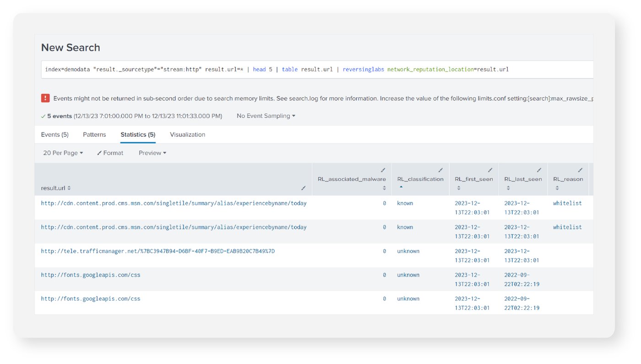Click 'known' classification in the second row
Viewport: 641px width, 364px height.
(405, 227)
